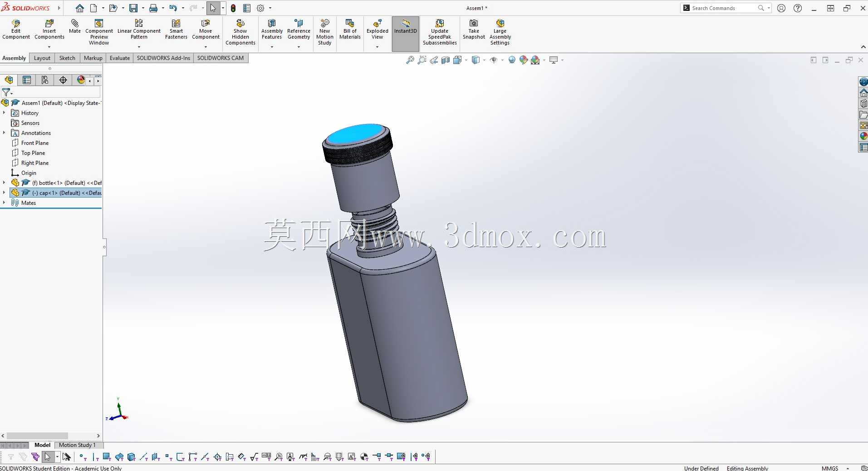Open the Help question mark icon
This screenshot has height=471, width=868.
pos(798,8)
